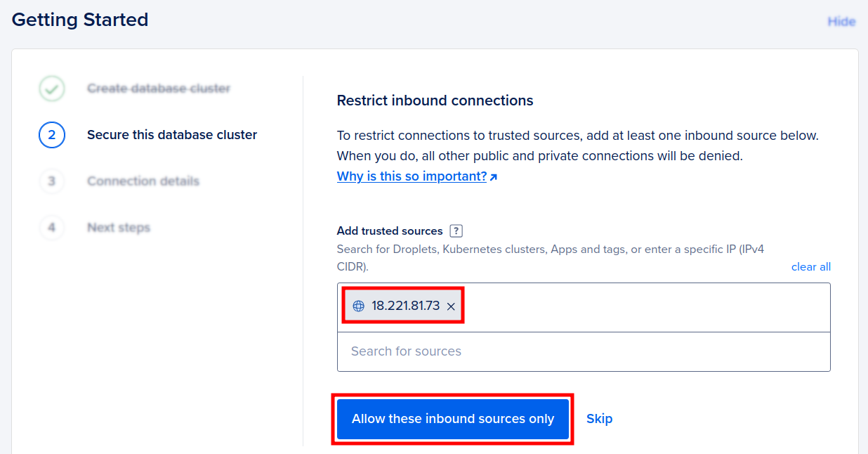
Task: Click the step 3 circle icon
Action: coord(52,181)
